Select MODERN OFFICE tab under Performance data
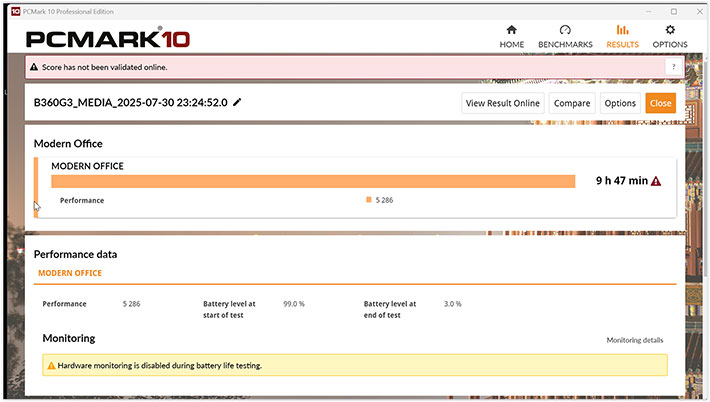The image size is (710, 402). point(70,273)
